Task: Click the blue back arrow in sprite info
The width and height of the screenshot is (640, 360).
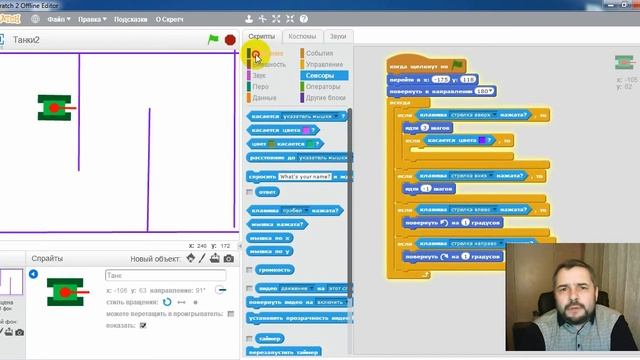Action: 33,274
